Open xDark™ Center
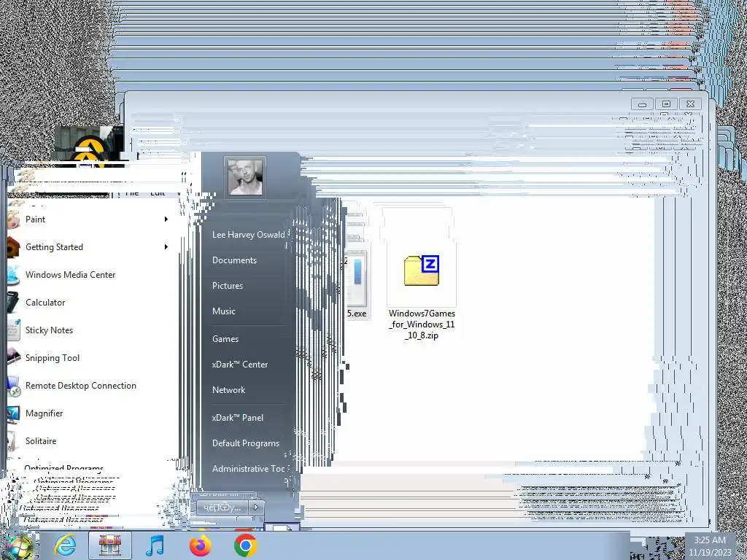This screenshot has width=747, height=560. (x=239, y=365)
